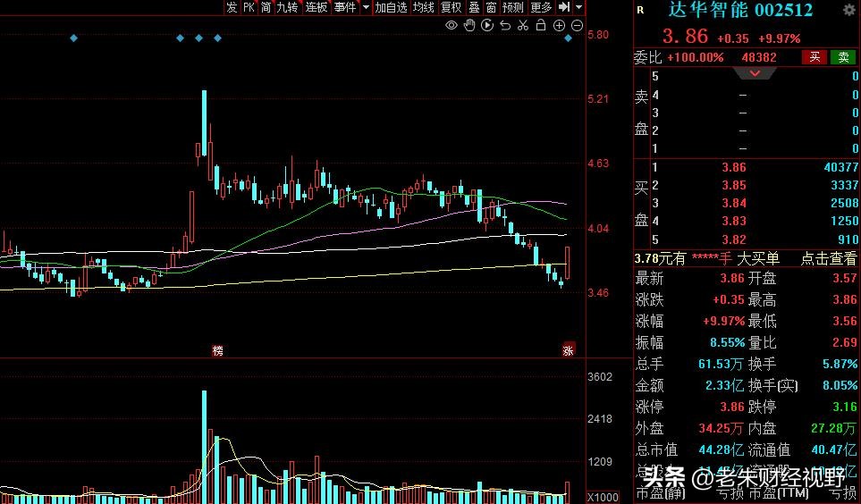Viewport: 861px width, 504px height.
Task: Toggle the chart lock icon
Action: tap(541, 25)
